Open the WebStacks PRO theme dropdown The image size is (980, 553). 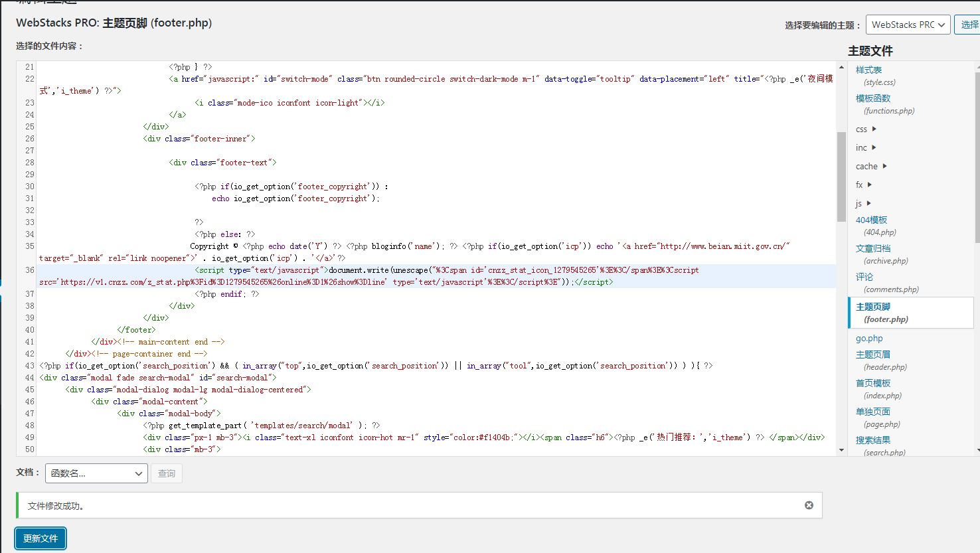(908, 25)
